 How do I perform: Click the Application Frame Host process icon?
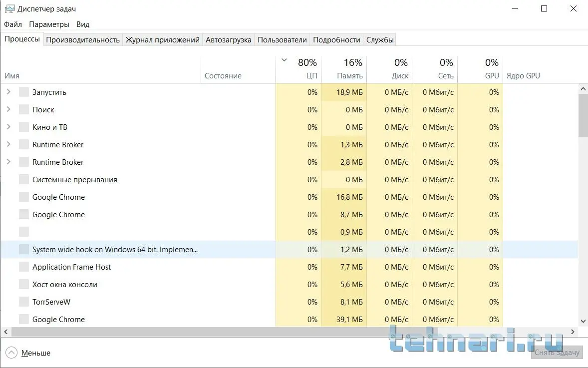tap(24, 267)
